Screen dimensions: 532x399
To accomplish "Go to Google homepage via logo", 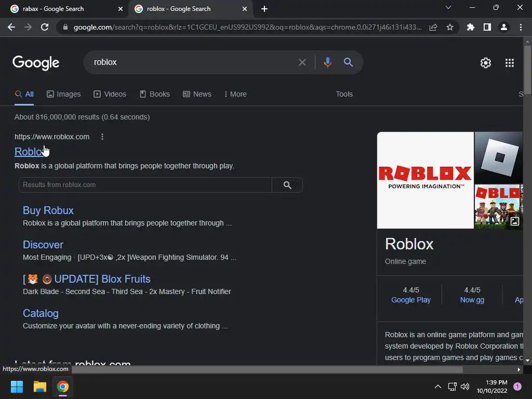I will (x=36, y=63).
